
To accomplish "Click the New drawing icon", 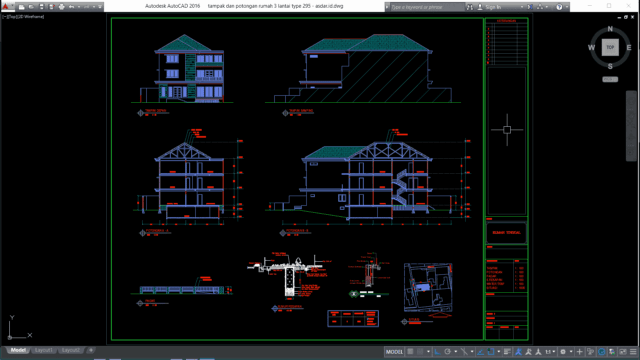I will pos(21,7).
